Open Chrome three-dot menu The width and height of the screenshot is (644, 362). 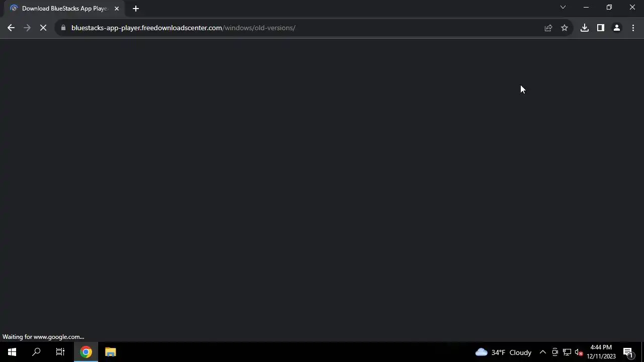[633, 28]
